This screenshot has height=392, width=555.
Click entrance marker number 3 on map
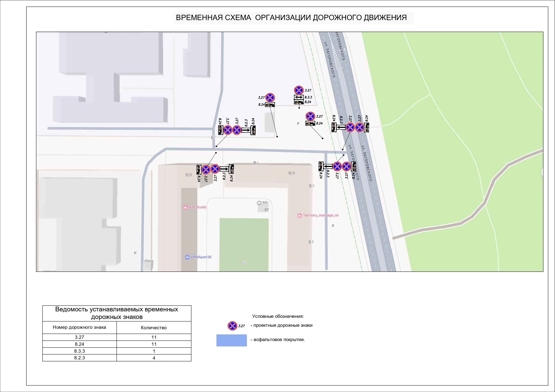coord(310,242)
